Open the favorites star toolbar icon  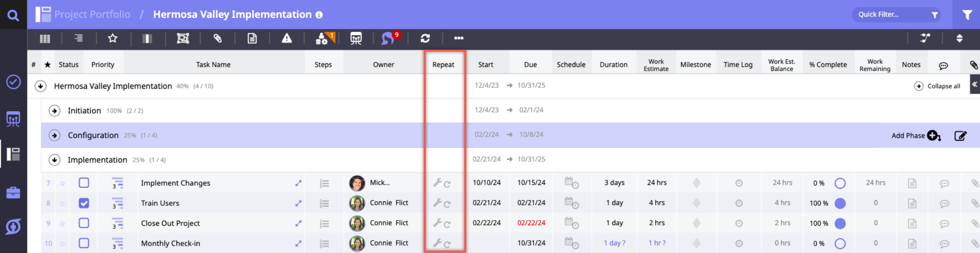113,38
